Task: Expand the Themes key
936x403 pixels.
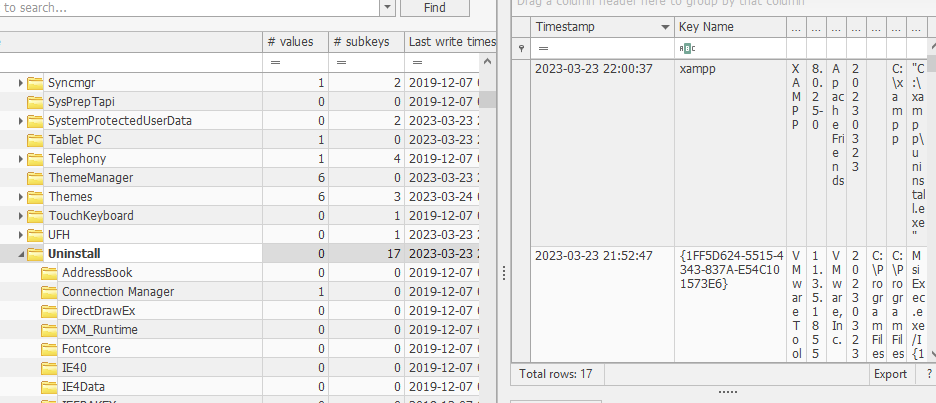Action: click(21, 196)
